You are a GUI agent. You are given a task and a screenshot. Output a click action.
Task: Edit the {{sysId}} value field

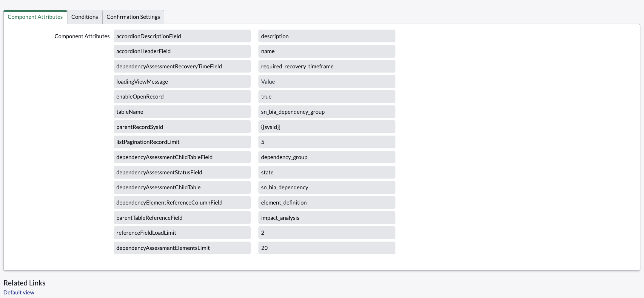click(327, 127)
